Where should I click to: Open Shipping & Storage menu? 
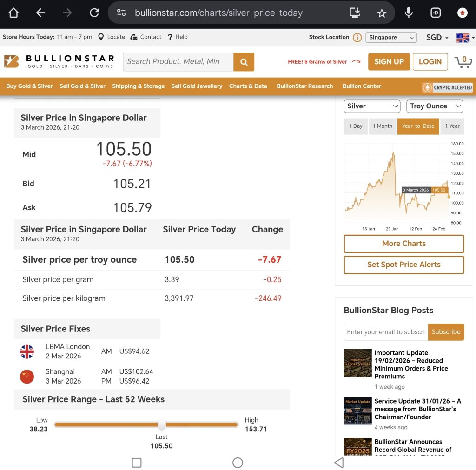(x=138, y=86)
